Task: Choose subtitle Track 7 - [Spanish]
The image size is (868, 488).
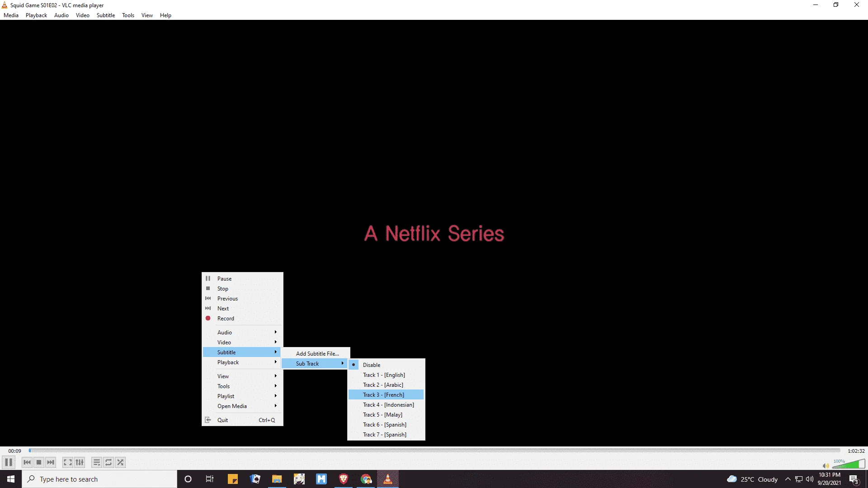Action: (386, 435)
